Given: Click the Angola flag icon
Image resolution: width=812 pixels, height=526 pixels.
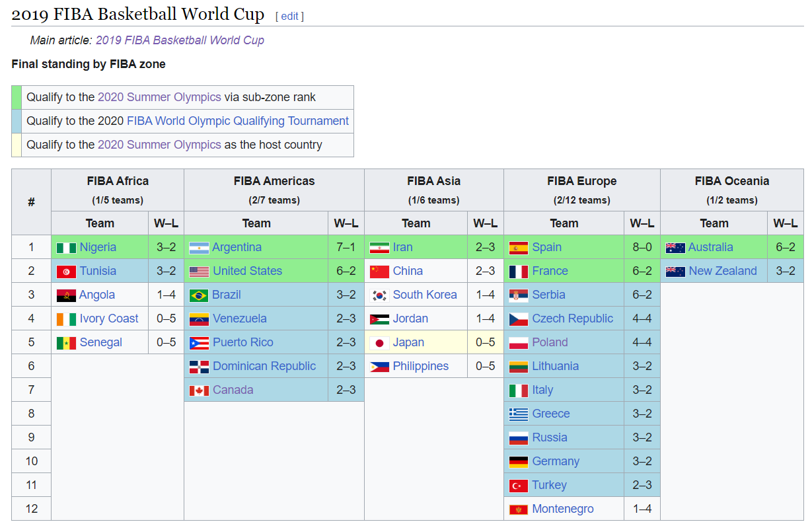Looking at the screenshot, I should click(x=66, y=295).
